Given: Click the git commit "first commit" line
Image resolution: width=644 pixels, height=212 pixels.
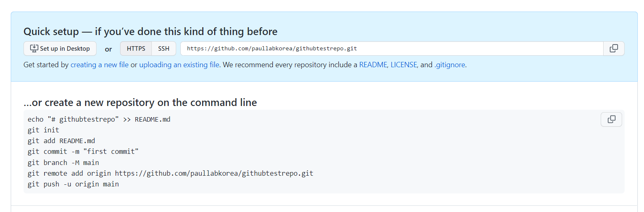Looking at the screenshot, I should click(x=83, y=152).
